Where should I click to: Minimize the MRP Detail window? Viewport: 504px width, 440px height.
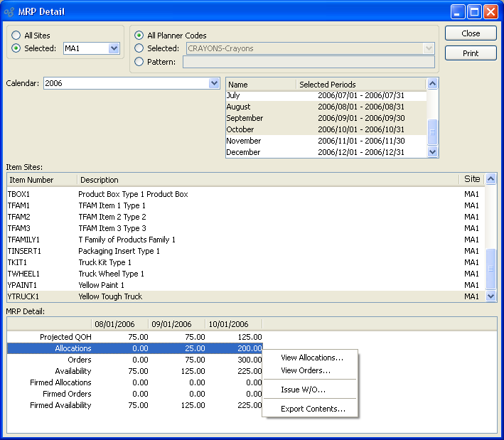click(458, 11)
